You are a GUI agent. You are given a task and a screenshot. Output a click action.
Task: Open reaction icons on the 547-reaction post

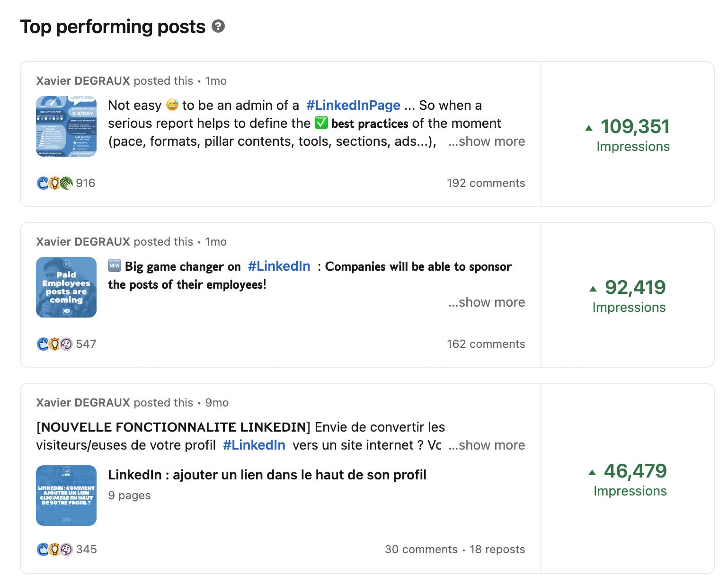[x=55, y=344]
